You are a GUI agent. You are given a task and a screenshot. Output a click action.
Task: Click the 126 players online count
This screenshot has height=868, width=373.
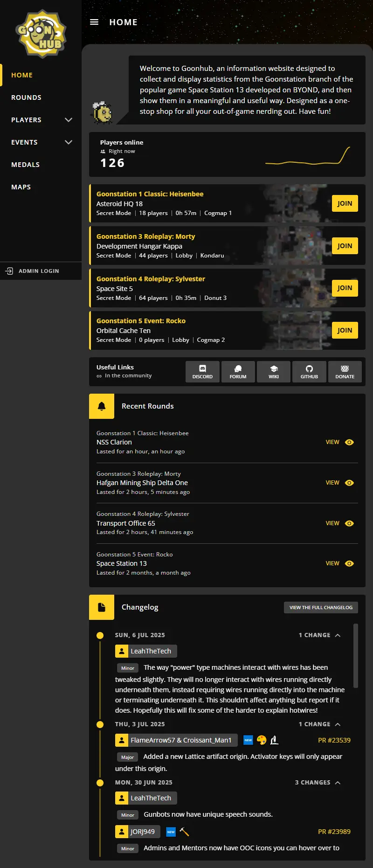[112, 163]
